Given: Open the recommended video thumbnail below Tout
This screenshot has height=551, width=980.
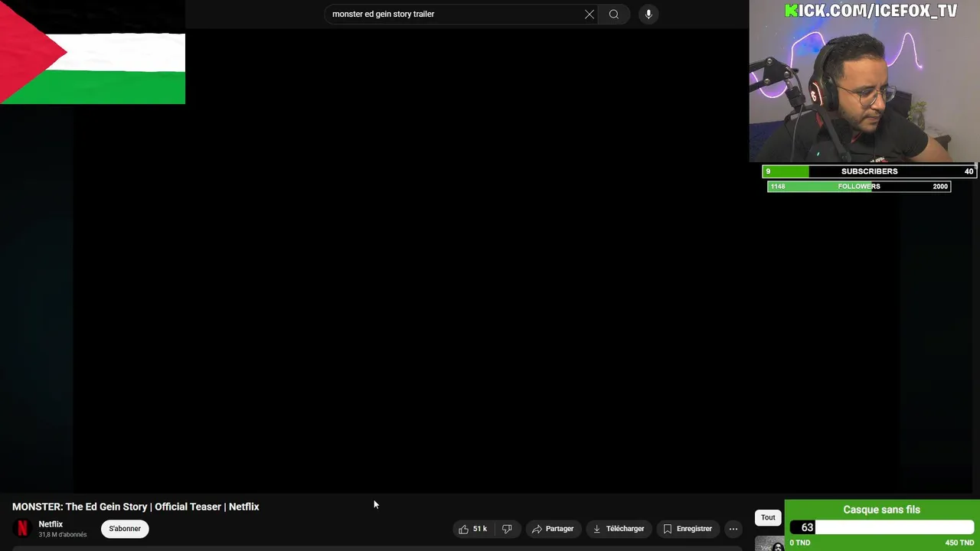Looking at the screenshot, I should click(769, 543).
